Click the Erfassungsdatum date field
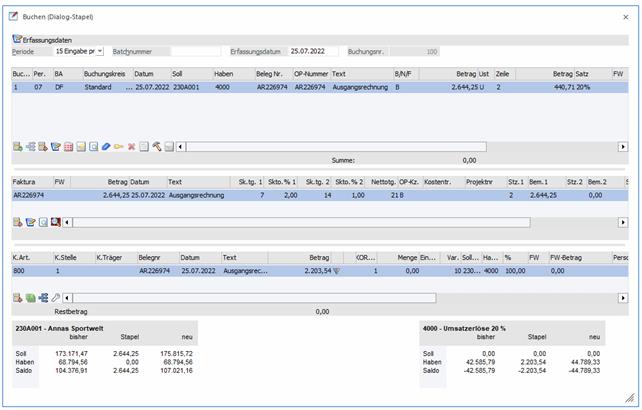Image resolution: width=642 pixels, height=410 pixels. 312,51
